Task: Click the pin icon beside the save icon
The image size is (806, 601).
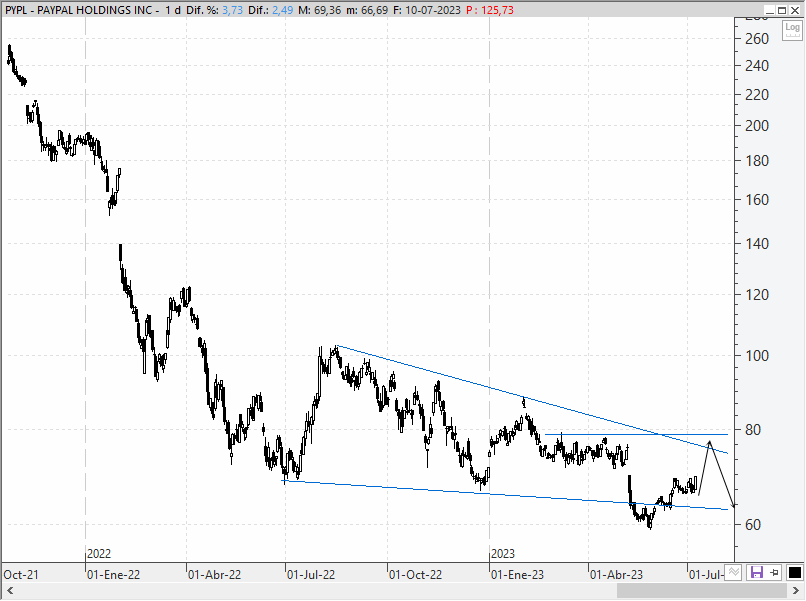Action: pyautogui.click(x=775, y=572)
